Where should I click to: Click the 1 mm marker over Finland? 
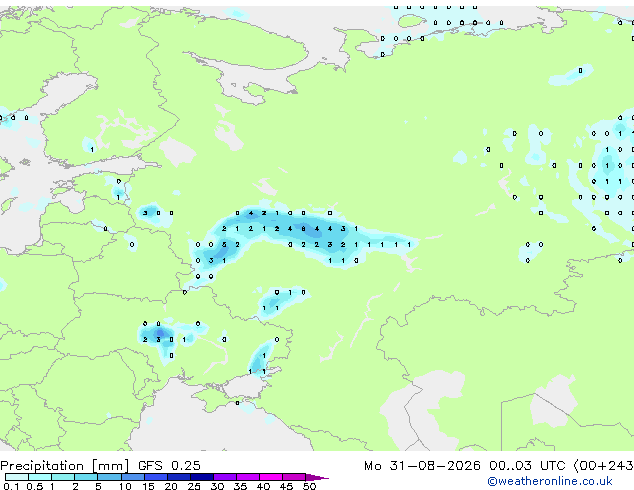[92, 150]
